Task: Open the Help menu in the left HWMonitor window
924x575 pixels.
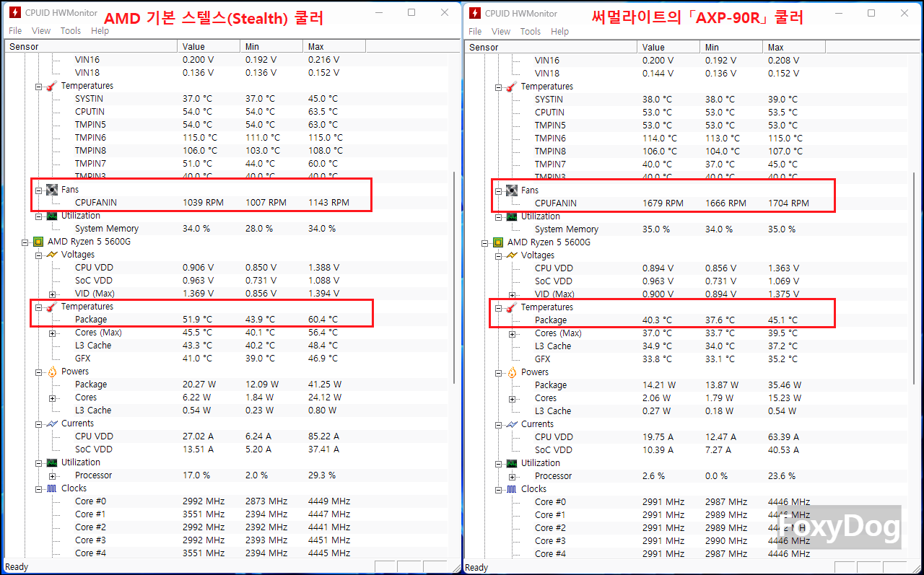Action: [x=100, y=31]
